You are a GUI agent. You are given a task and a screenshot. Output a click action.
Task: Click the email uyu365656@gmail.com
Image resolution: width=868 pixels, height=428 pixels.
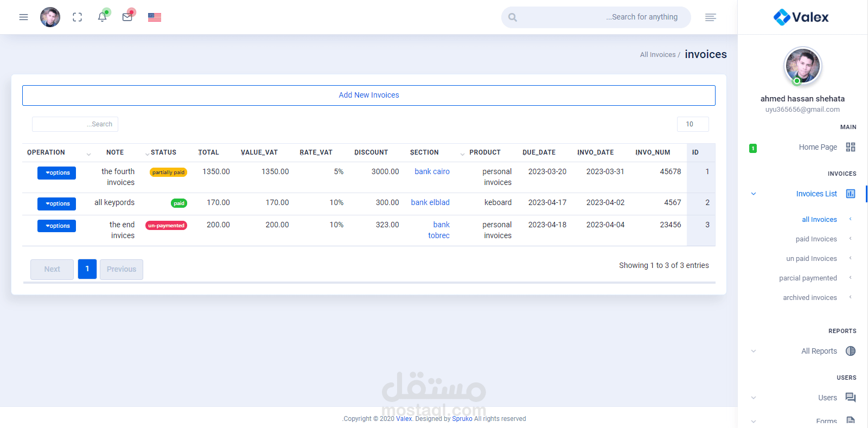point(802,110)
